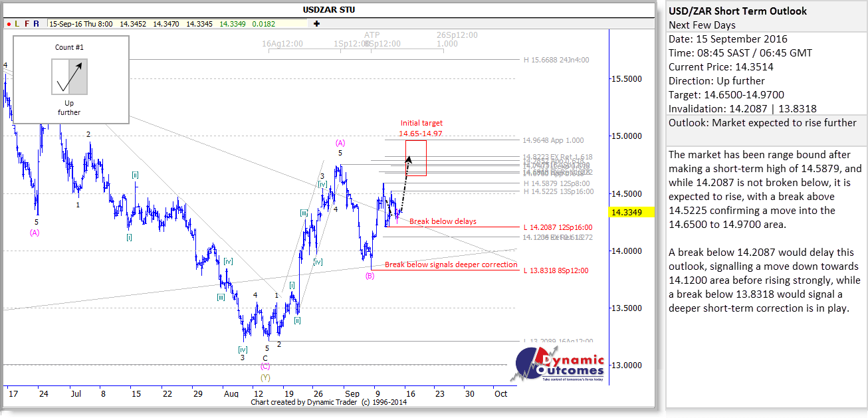Click the pink (C) wave label at bottom
Image resolution: width=868 pixels, height=418 pixels.
[265, 366]
